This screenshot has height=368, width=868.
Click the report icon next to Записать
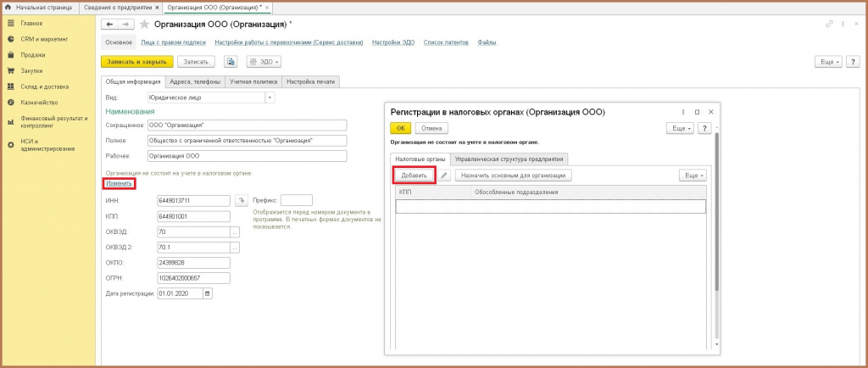(231, 62)
